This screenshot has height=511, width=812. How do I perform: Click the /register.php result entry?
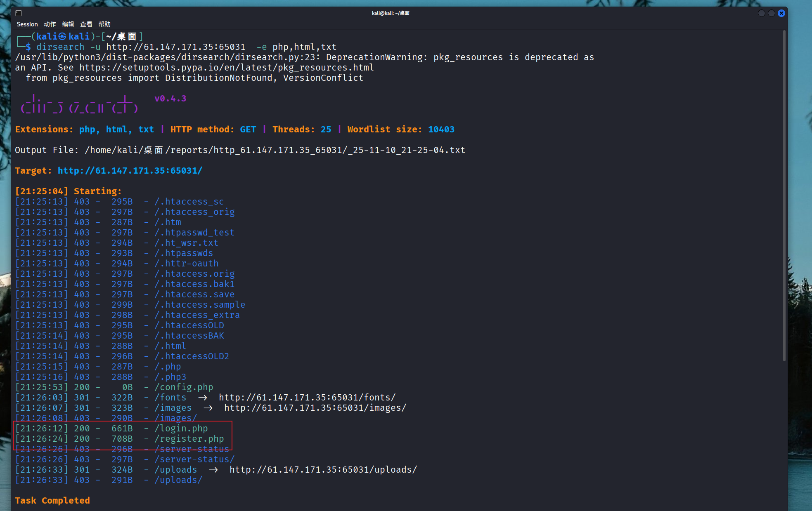click(189, 439)
